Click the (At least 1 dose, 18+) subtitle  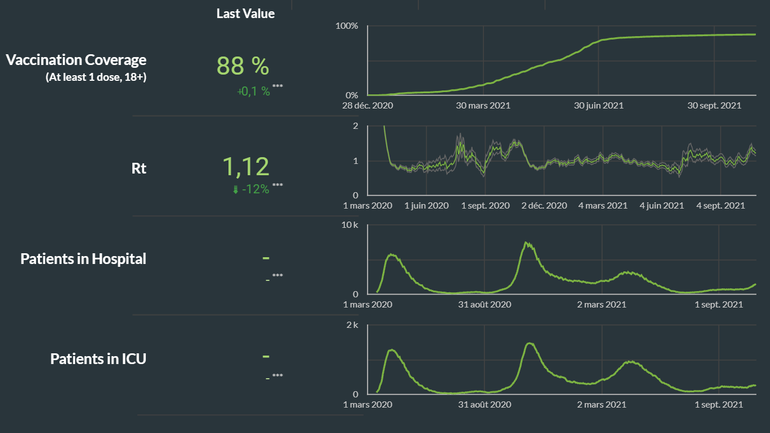coord(96,77)
